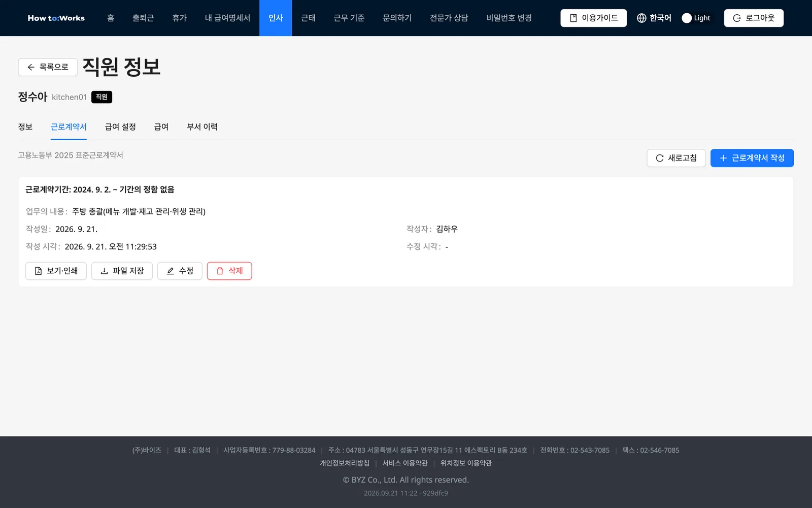Open the 급여 tab
This screenshot has width=812, height=508.
click(161, 127)
